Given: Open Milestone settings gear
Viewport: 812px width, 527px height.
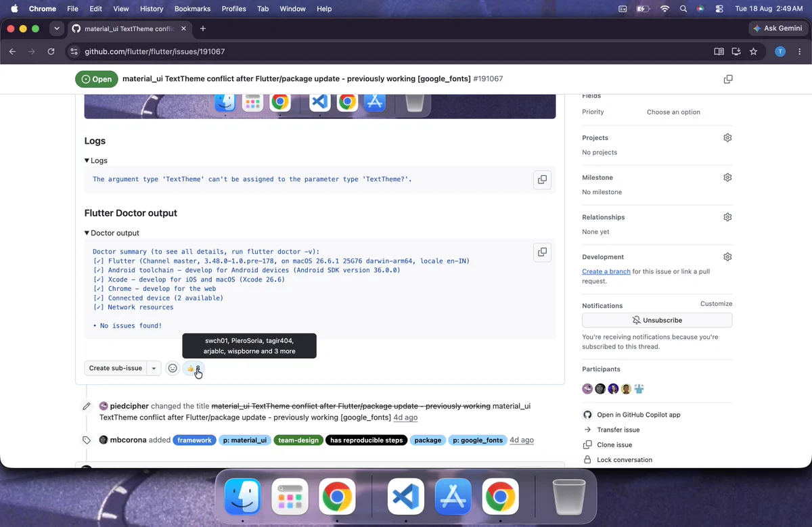Looking at the screenshot, I should (727, 177).
